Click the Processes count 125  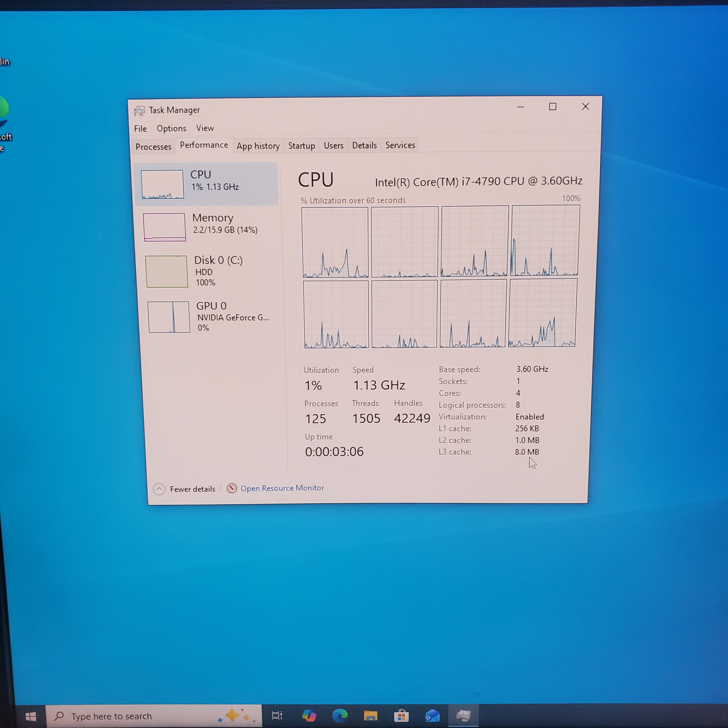[315, 419]
